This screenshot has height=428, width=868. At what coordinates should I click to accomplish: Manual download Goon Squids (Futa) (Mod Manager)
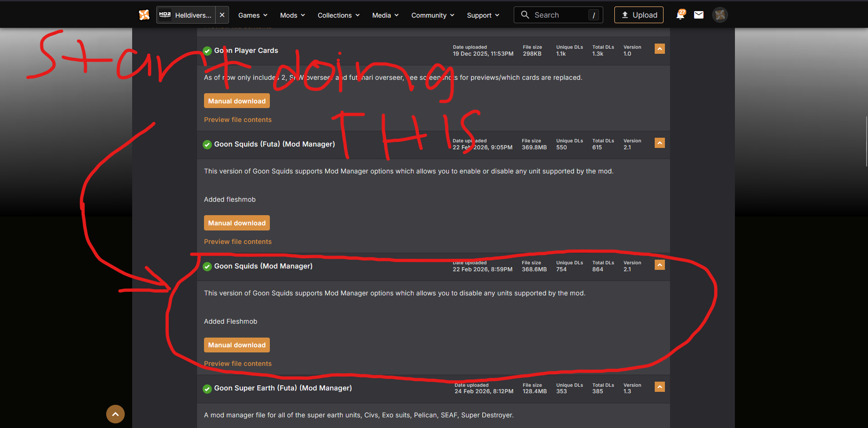237,223
